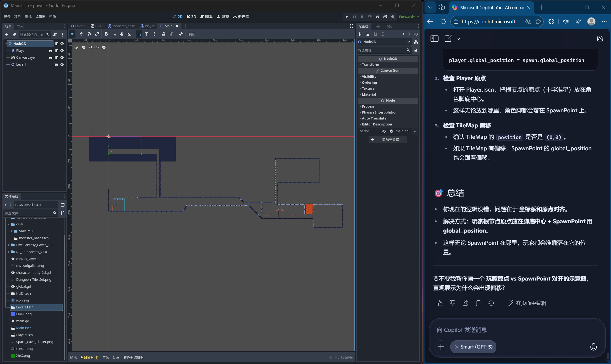Screen dimensions: 611x364
Task: Click zoom in plus on viewport
Action: (104, 47)
